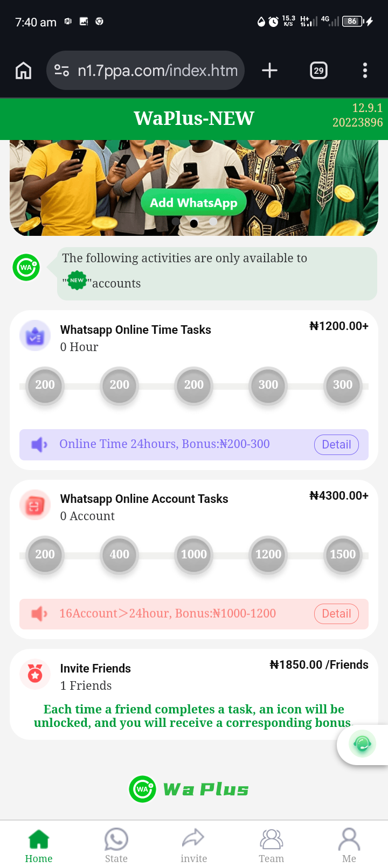Tap the Whatsapp Online Time Tasks icon
Screen dimensions: 388x868
35,336
